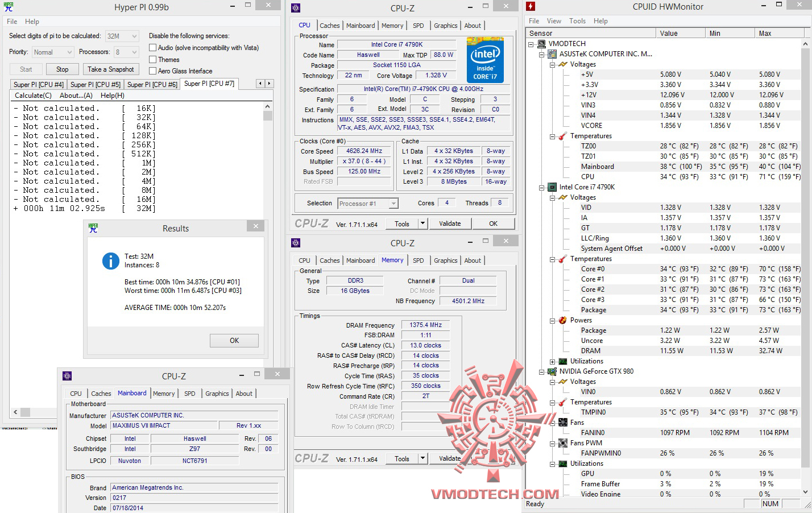Screen dimensions: 812x513
Task: Click the Sensor column header in HWMonitor
Action: click(591, 34)
